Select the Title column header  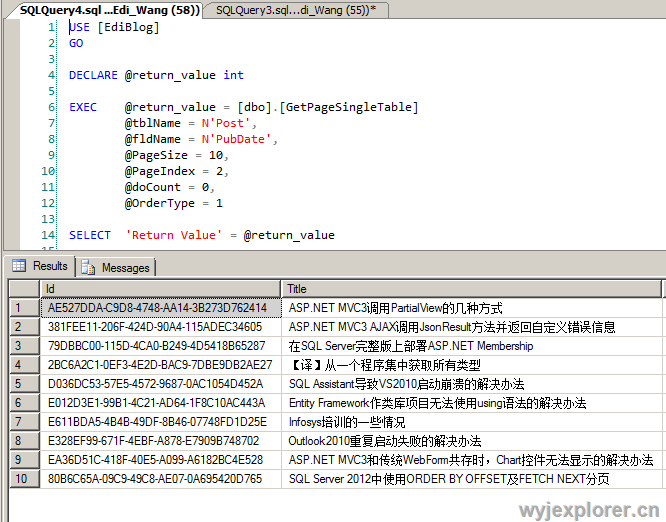pos(471,289)
